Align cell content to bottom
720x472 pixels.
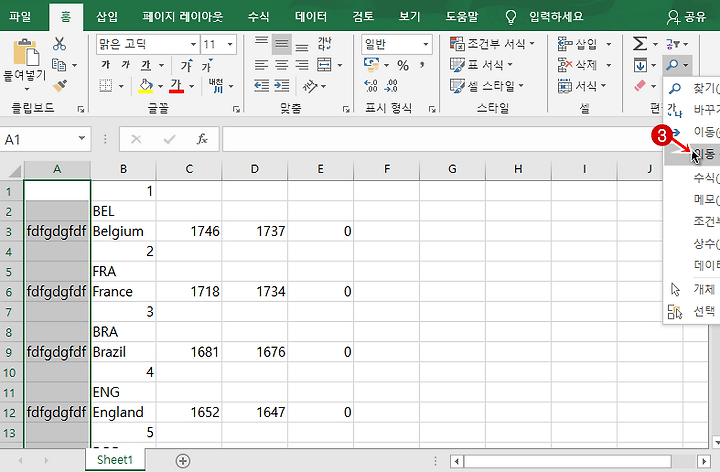tap(302, 45)
